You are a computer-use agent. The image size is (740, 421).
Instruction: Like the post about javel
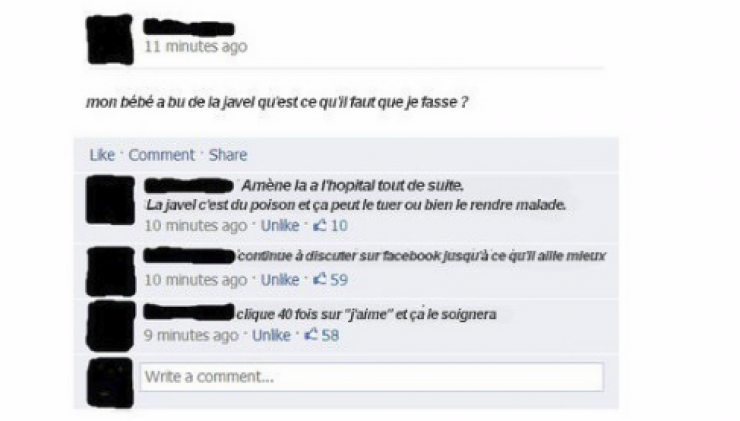(102, 155)
